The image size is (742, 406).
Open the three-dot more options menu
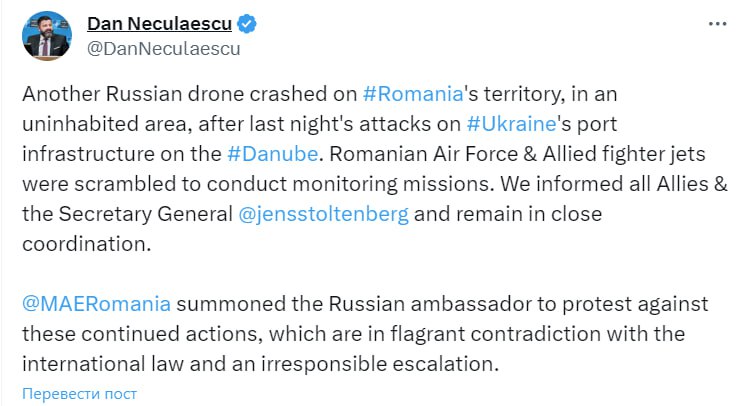[x=717, y=23]
